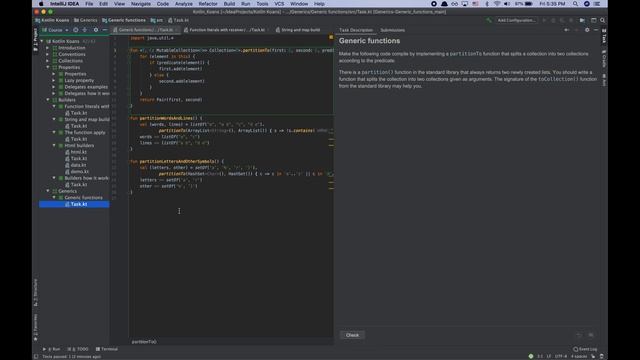Select html.kt in the project tree

click(76, 152)
